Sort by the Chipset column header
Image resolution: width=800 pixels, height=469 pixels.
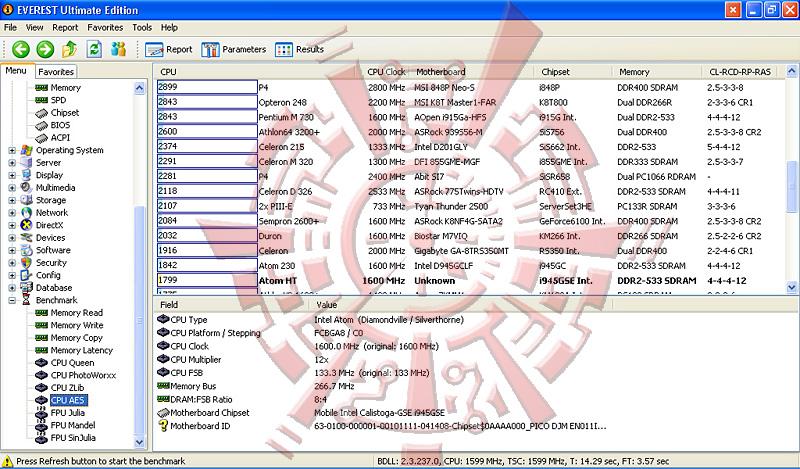573,72
